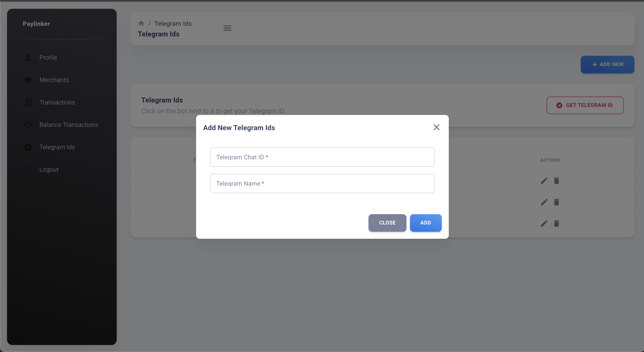Open the Transactions sidebar item
This screenshot has width=644, height=352.
pyautogui.click(x=62, y=102)
